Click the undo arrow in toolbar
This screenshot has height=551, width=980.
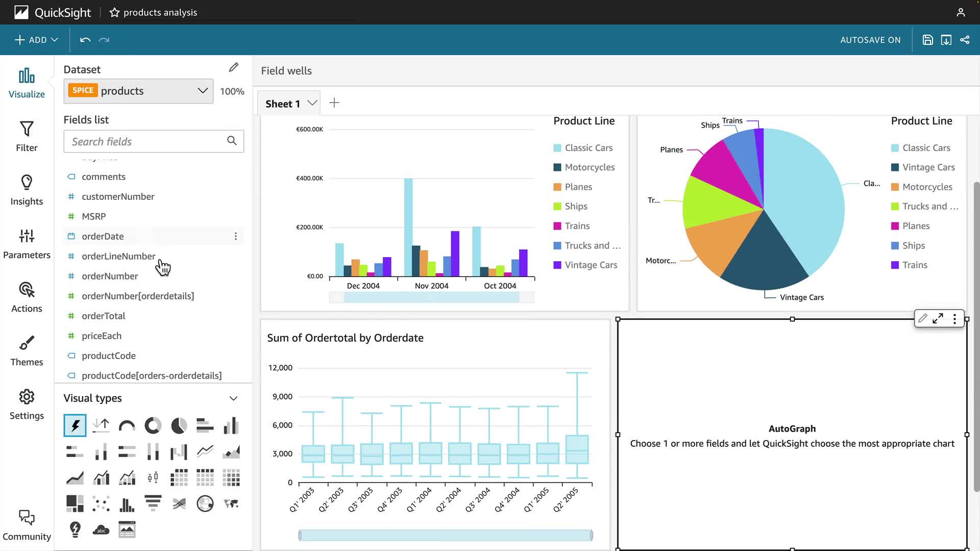pyautogui.click(x=85, y=40)
